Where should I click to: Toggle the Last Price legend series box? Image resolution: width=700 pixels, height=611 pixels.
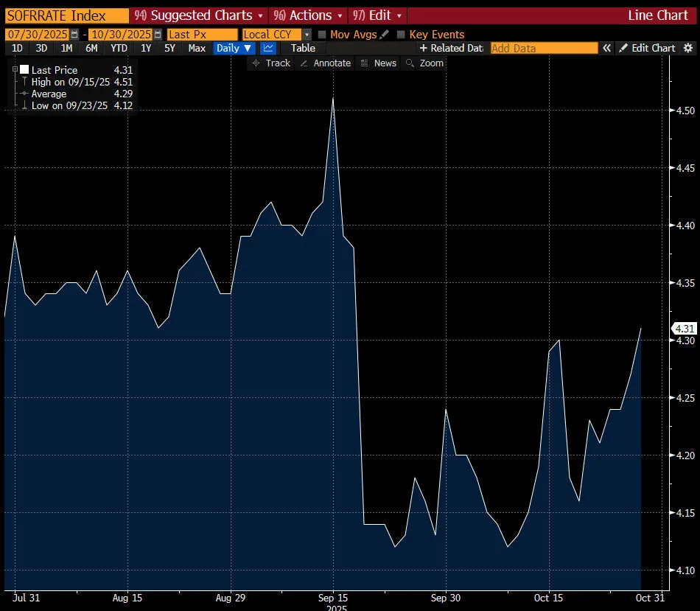(24, 70)
